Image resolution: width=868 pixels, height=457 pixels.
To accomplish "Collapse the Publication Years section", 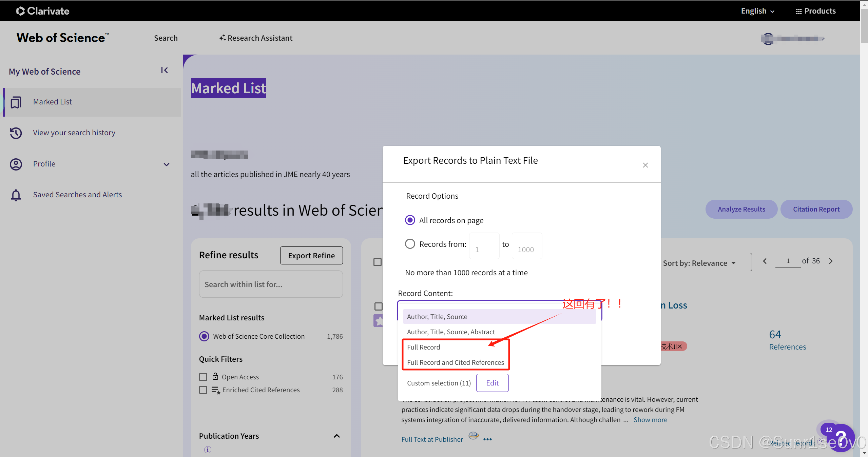I will click(336, 436).
